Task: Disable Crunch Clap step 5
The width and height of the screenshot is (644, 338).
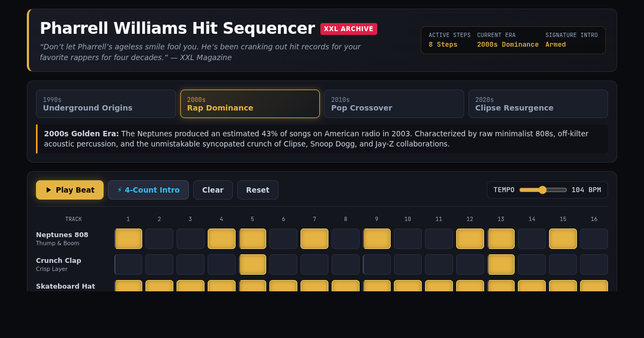Action: [252, 264]
